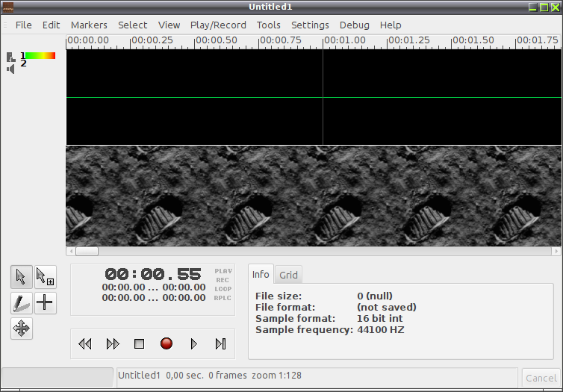Click the 16 bit int sample format value
Image resolution: width=563 pixels, height=392 pixels.
pyautogui.click(x=380, y=318)
